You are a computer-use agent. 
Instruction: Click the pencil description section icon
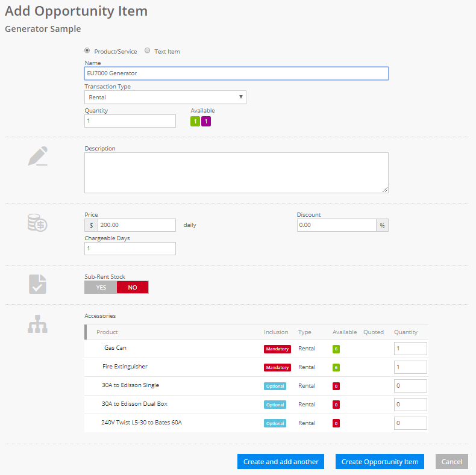click(x=37, y=157)
